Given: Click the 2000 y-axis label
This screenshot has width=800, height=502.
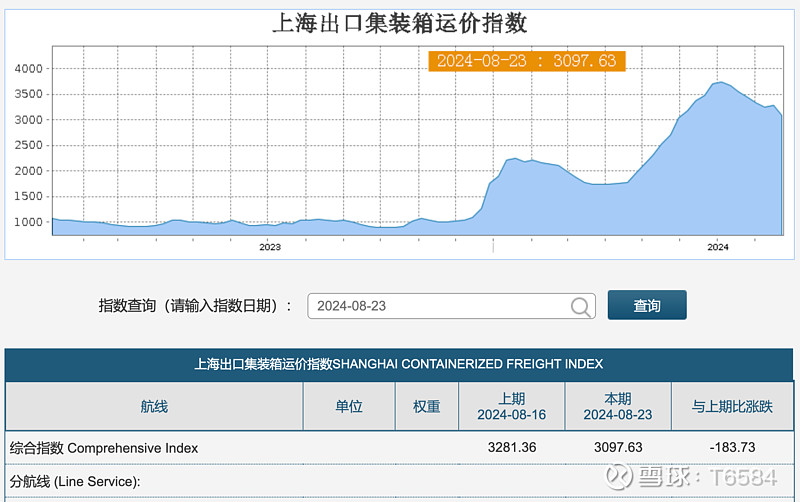Looking at the screenshot, I should (29, 171).
